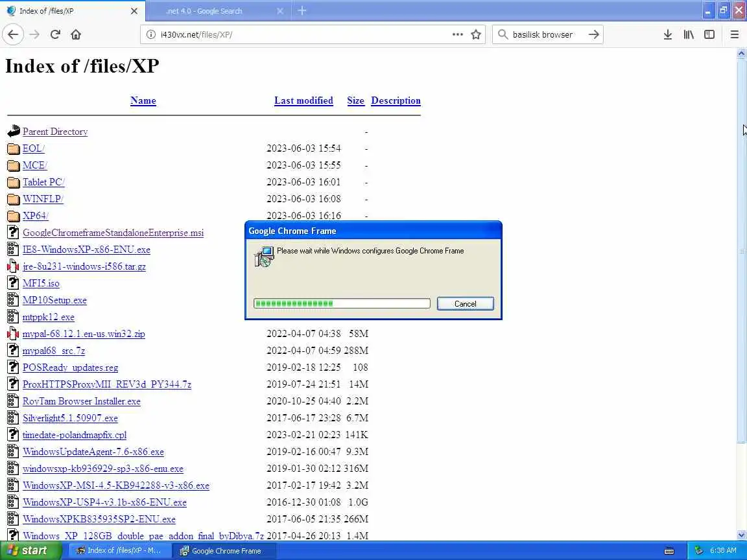The height and width of the screenshot is (560, 747).
Task: Click the installer icon in Chrome Frame dialog
Action: click(264, 256)
